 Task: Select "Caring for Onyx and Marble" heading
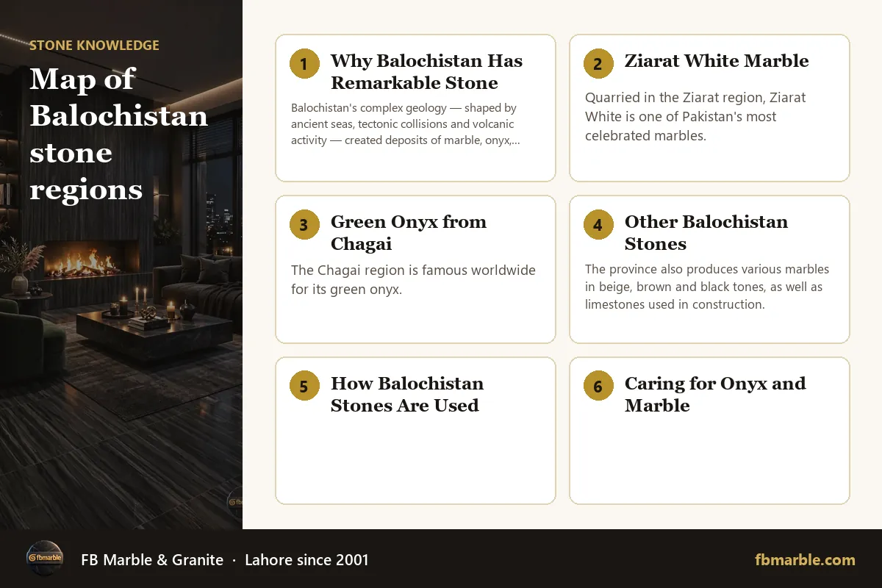click(x=715, y=395)
